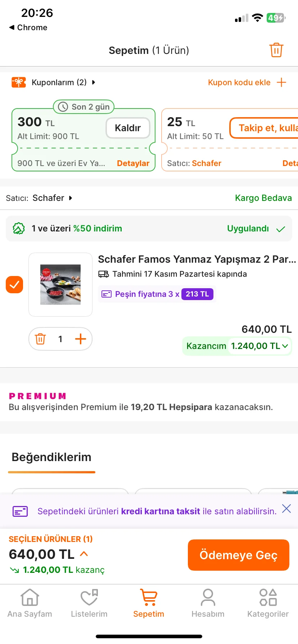The width and height of the screenshot is (298, 644).
Task: Go to the Hesabım account tab
Action: coord(208,603)
